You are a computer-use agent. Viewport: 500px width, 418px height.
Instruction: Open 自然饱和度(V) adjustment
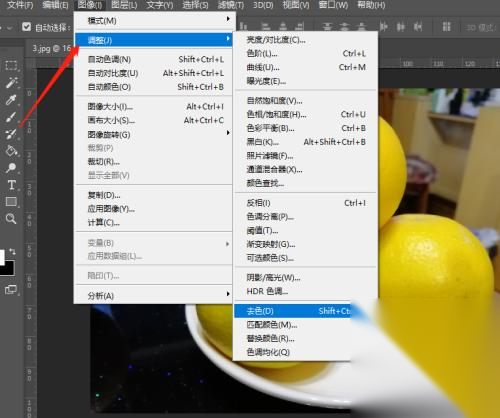point(306,101)
